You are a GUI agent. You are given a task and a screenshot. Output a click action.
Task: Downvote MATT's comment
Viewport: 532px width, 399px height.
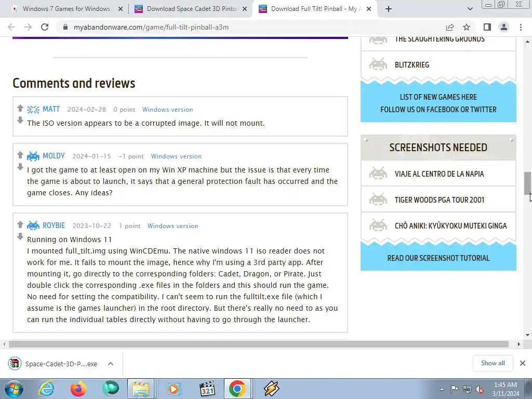tap(20, 120)
